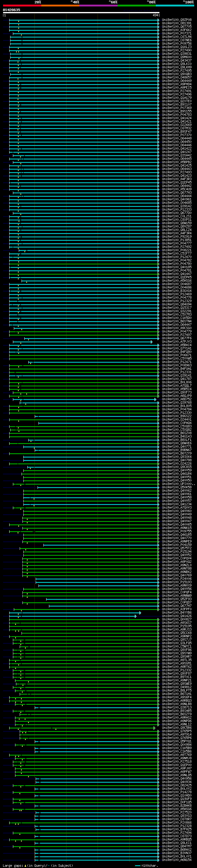The width and height of the screenshot is (197, 868).
Task: Select label UniRef100_C6TNE6
Action: [177, 40]
